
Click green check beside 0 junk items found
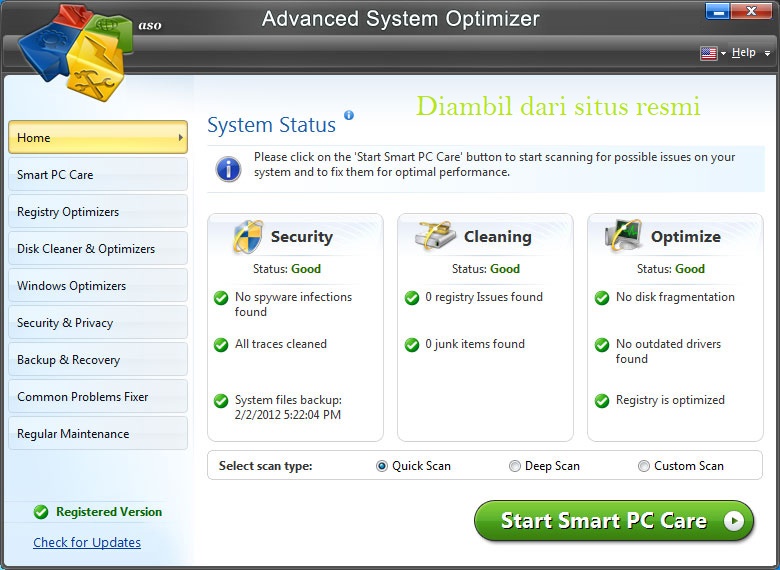[x=411, y=345]
